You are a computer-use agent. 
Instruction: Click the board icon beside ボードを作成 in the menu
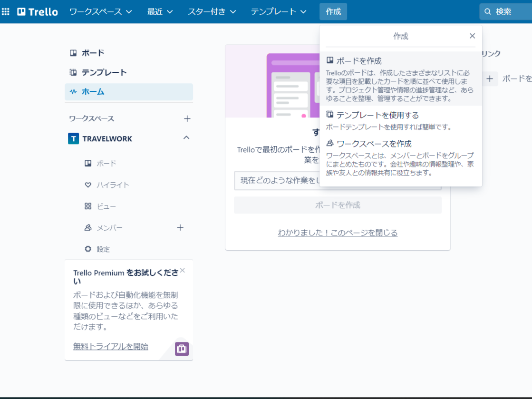pyautogui.click(x=330, y=60)
